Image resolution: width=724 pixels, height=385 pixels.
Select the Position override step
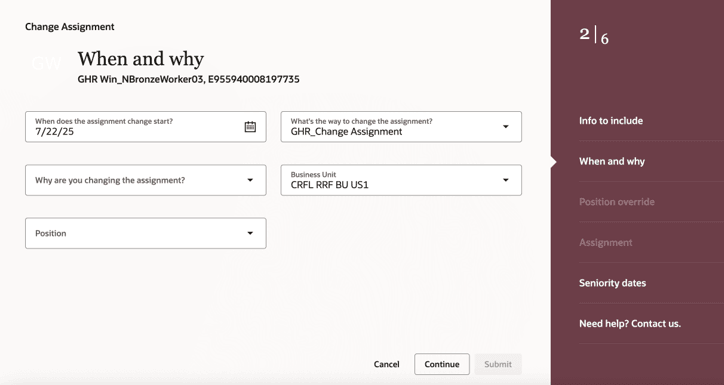[x=617, y=202]
